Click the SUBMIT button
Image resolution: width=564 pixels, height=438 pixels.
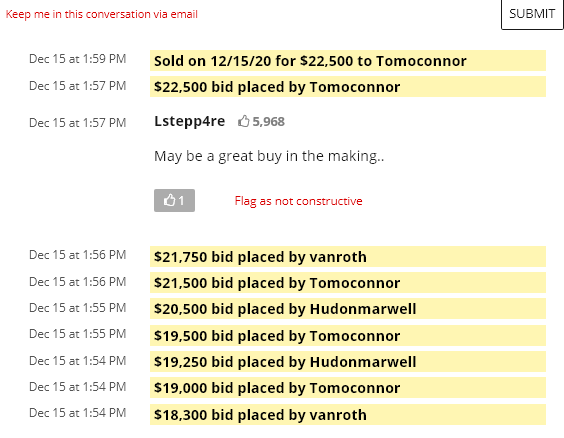(532, 14)
